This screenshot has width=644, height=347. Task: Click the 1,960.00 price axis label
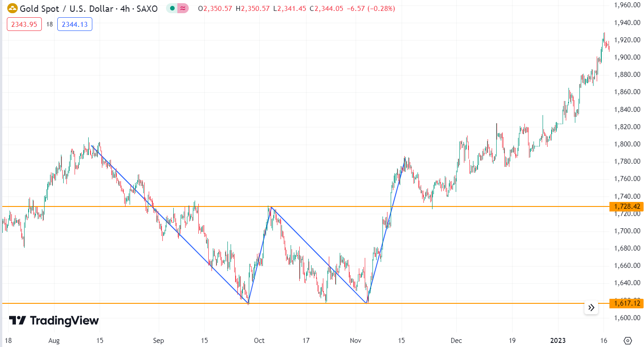(627, 5)
